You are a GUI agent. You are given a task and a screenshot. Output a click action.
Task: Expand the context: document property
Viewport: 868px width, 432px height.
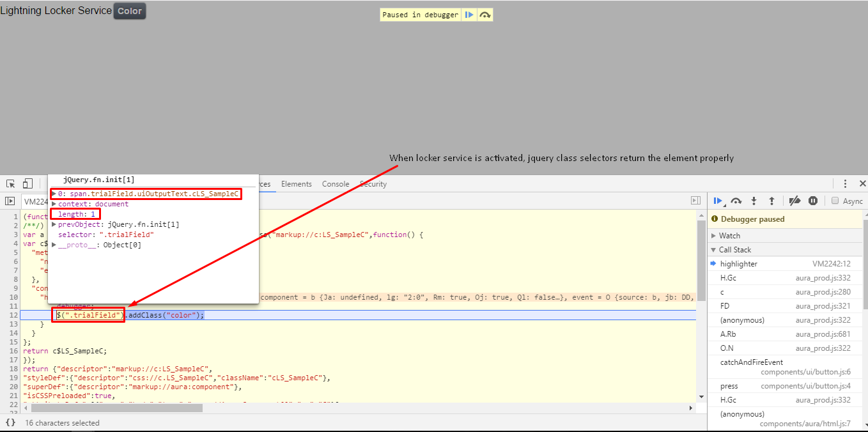coord(54,204)
